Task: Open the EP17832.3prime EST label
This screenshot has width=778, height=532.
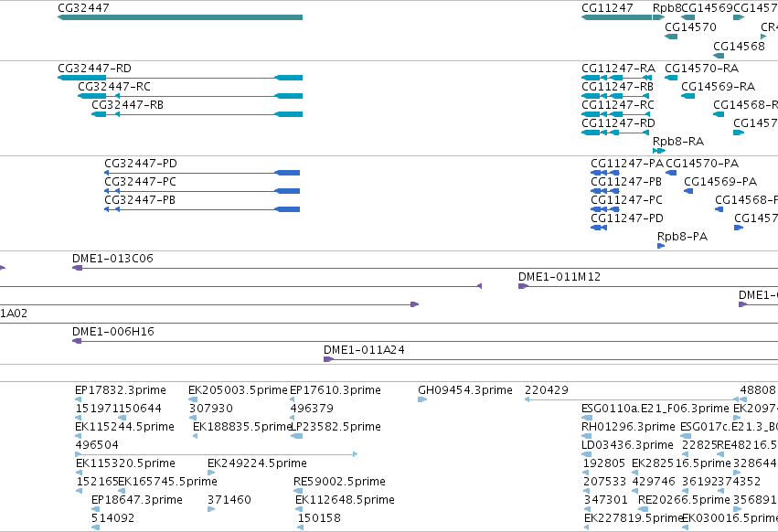Action: click(x=121, y=390)
